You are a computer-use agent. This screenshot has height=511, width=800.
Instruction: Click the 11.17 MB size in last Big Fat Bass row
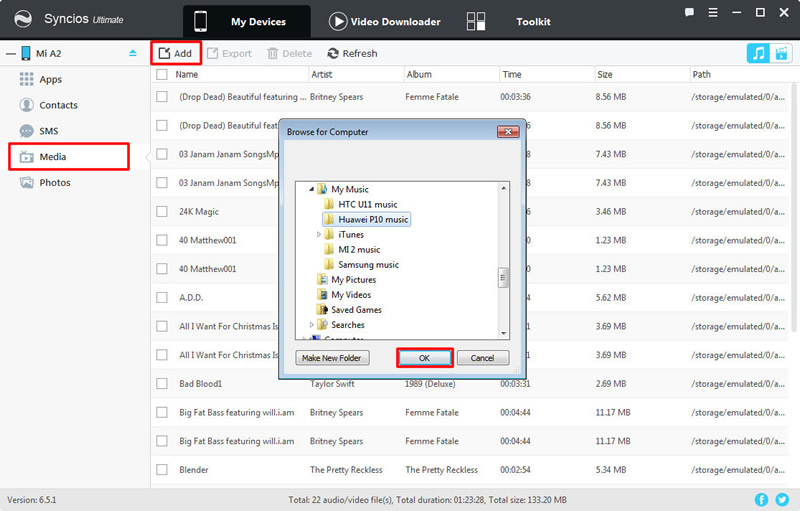[x=613, y=441]
